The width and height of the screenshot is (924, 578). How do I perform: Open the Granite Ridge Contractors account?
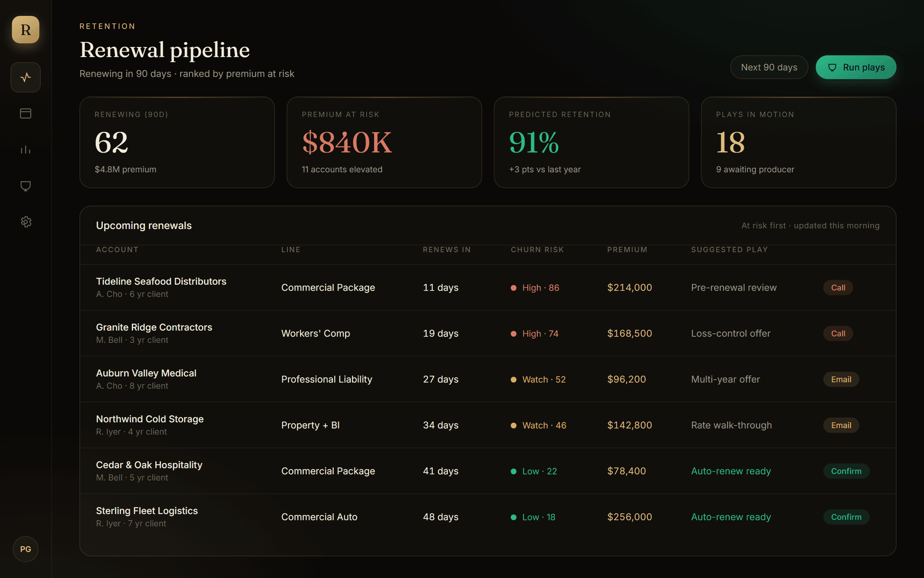pos(154,327)
